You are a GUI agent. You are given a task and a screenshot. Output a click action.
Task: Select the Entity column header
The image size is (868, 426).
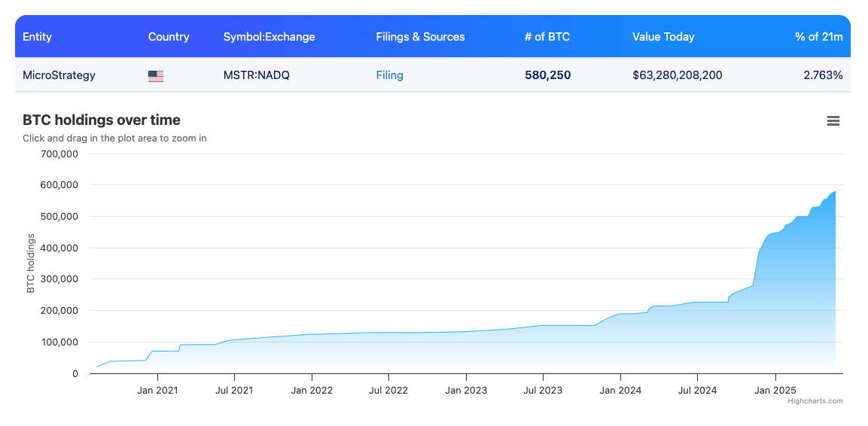point(37,37)
